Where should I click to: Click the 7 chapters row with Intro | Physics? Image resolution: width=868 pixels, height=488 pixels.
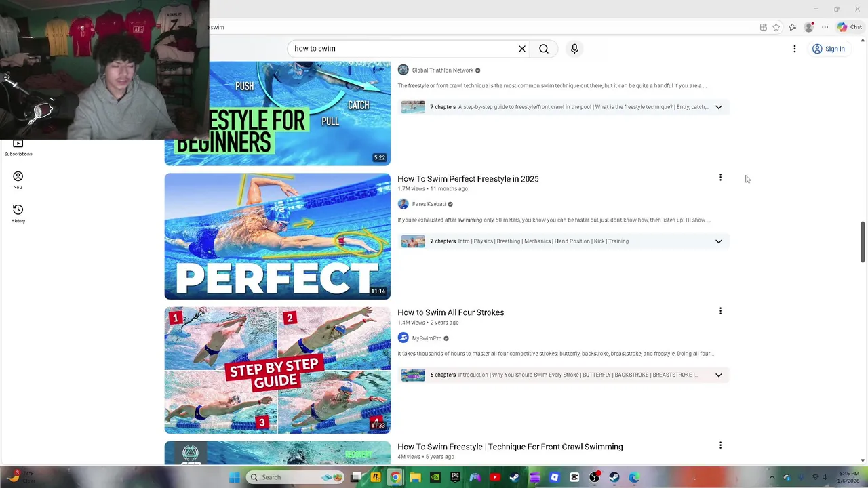point(564,241)
